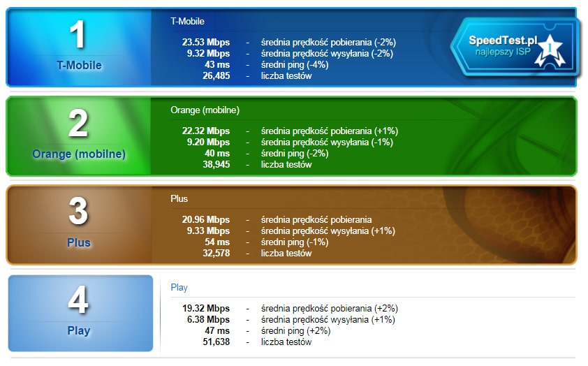This screenshot has width=588, height=366.
Task: Click 'średni ping (-1%)' text
Action: point(295,242)
